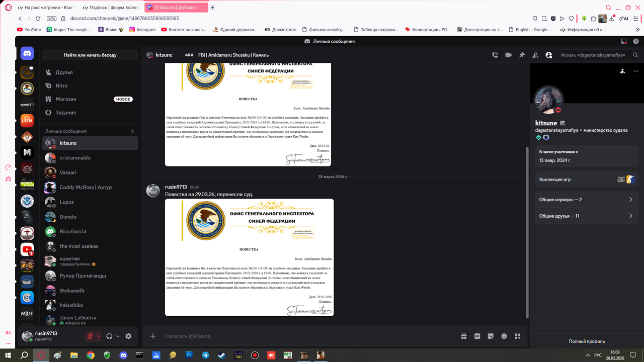Switch to Подпись | Форум browser tab

[111, 8]
